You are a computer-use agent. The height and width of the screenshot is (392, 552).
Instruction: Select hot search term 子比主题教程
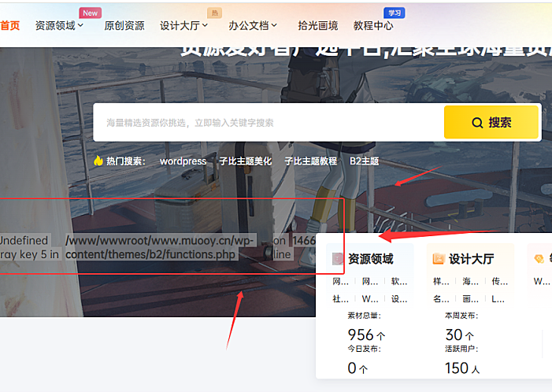click(x=311, y=161)
